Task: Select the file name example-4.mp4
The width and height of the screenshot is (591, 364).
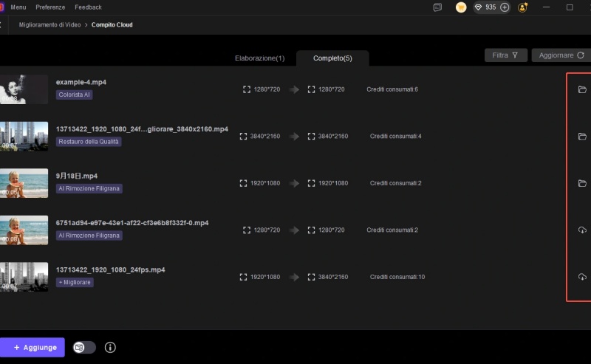Action: (x=81, y=82)
